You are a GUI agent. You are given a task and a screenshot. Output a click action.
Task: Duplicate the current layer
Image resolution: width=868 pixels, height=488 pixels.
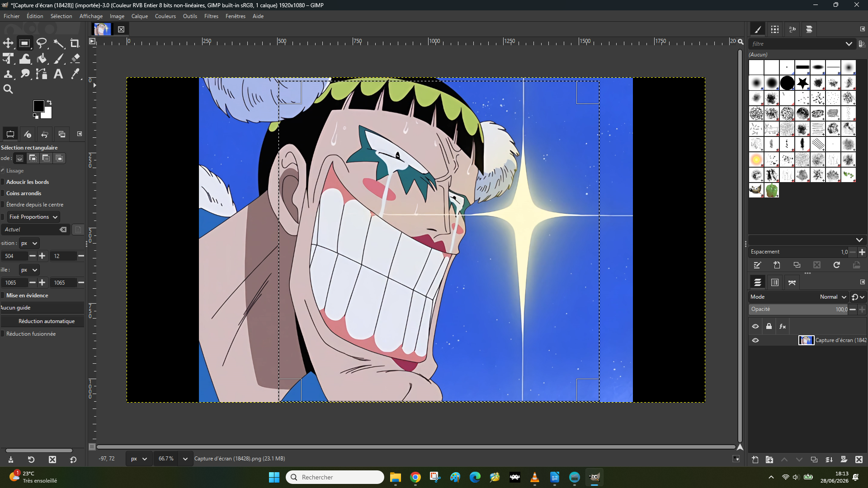coord(814,460)
